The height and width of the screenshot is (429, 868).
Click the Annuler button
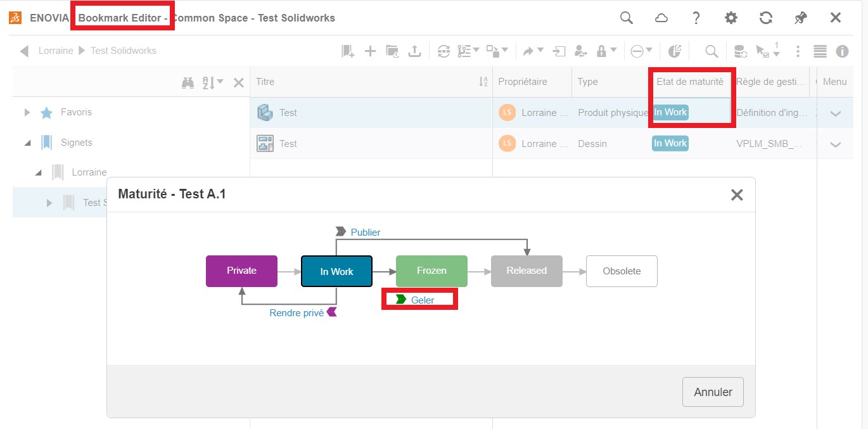pyautogui.click(x=713, y=392)
